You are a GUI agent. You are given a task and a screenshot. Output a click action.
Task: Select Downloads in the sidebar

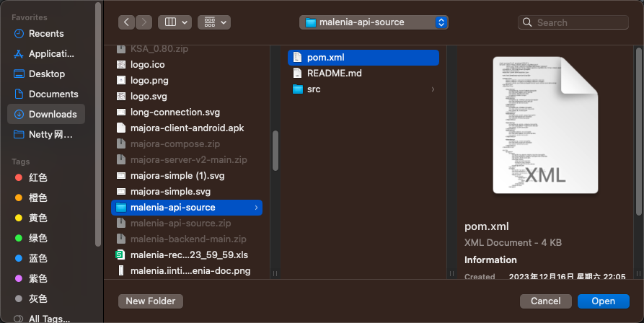[52, 114]
